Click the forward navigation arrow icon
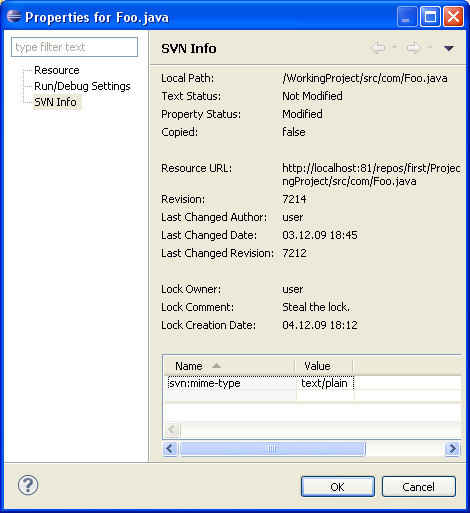The height and width of the screenshot is (513, 470). (x=414, y=48)
